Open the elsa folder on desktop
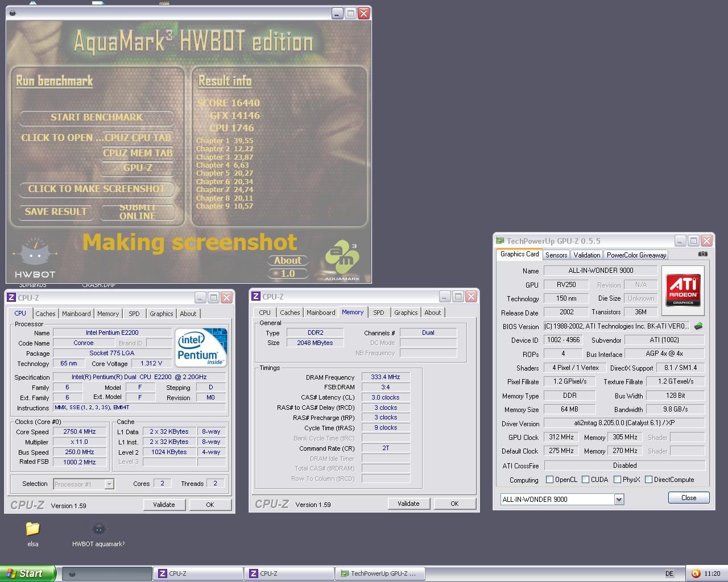The image size is (728, 582). [33, 534]
